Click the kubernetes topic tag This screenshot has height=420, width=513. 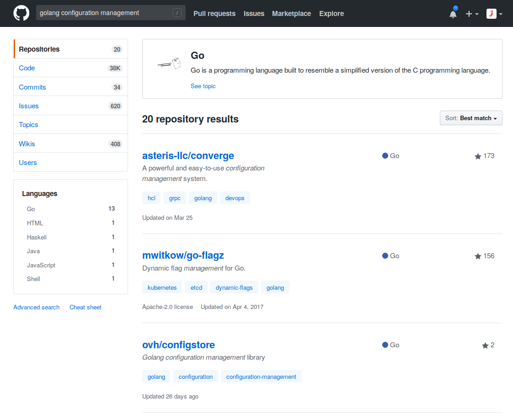pyautogui.click(x=162, y=287)
